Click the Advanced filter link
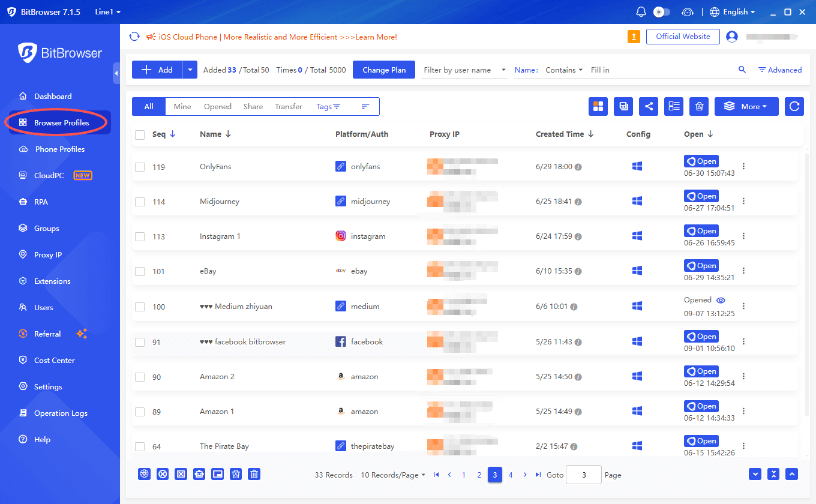This screenshot has height=504, width=816. [780, 70]
